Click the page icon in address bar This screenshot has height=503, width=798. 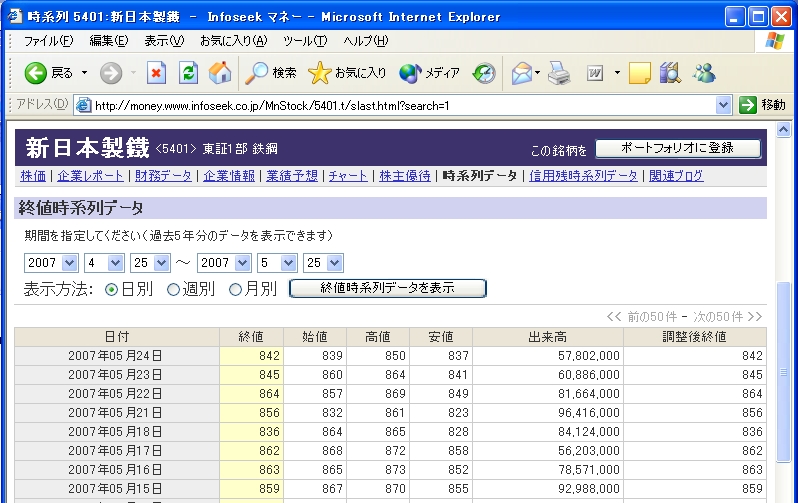coord(83,105)
